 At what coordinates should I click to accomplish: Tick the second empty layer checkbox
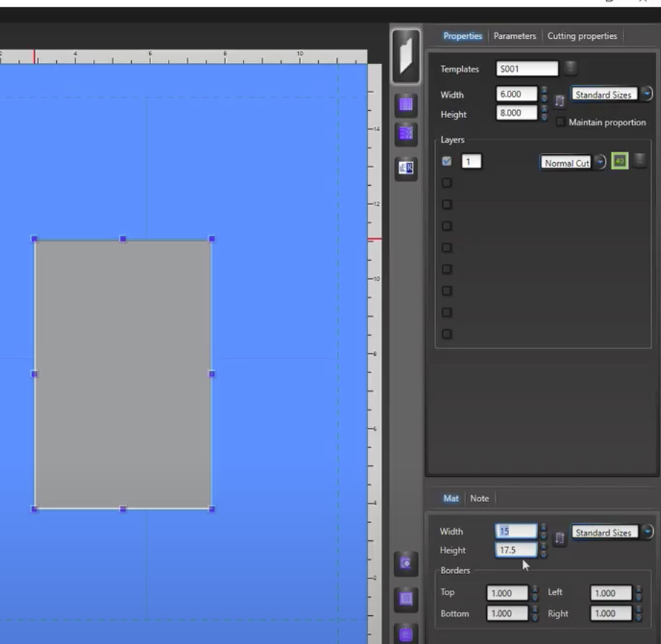pos(446,205)
